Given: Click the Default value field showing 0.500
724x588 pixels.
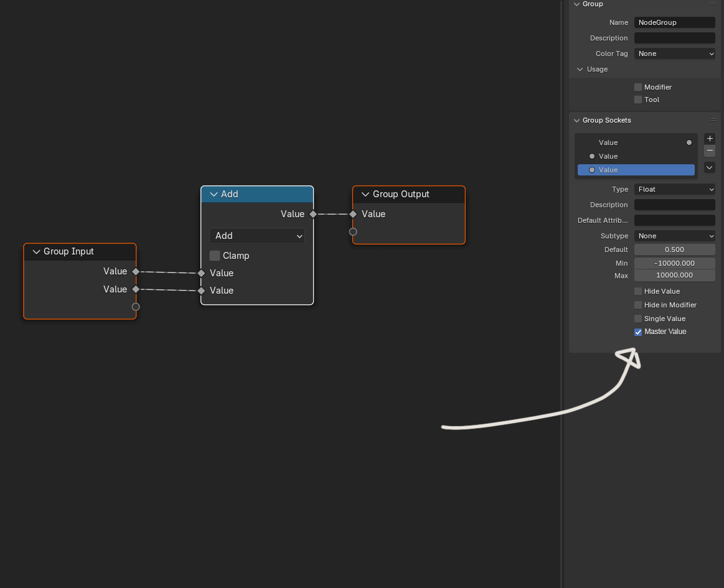Looking at the screenshot, I should click(675, 250).
